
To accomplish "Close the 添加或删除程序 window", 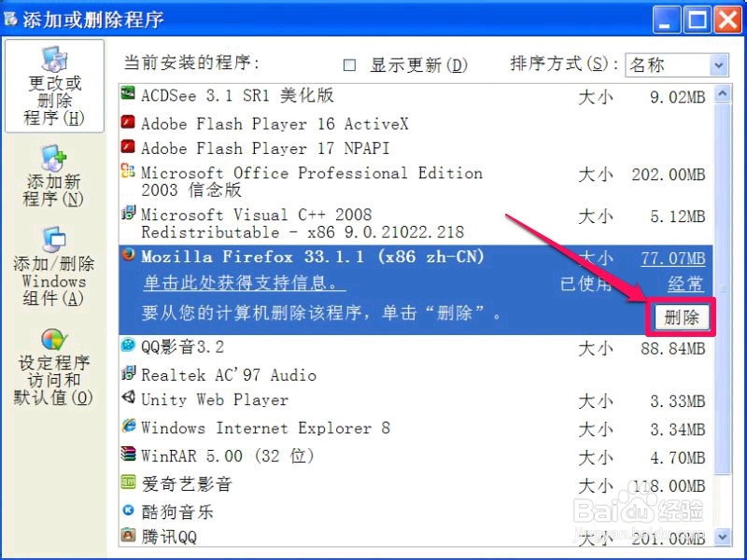I will coord(728,20).
